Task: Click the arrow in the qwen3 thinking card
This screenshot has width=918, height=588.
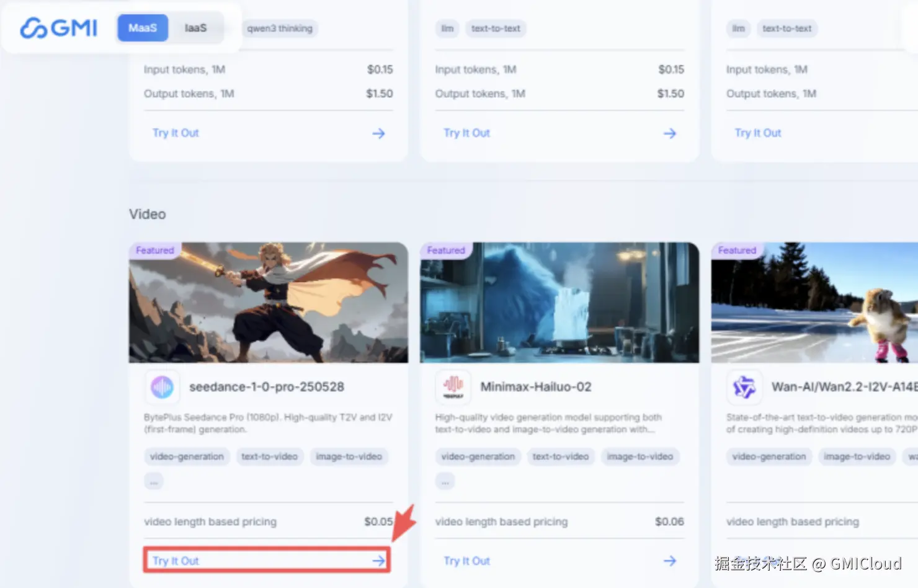Action: point(378,133)
